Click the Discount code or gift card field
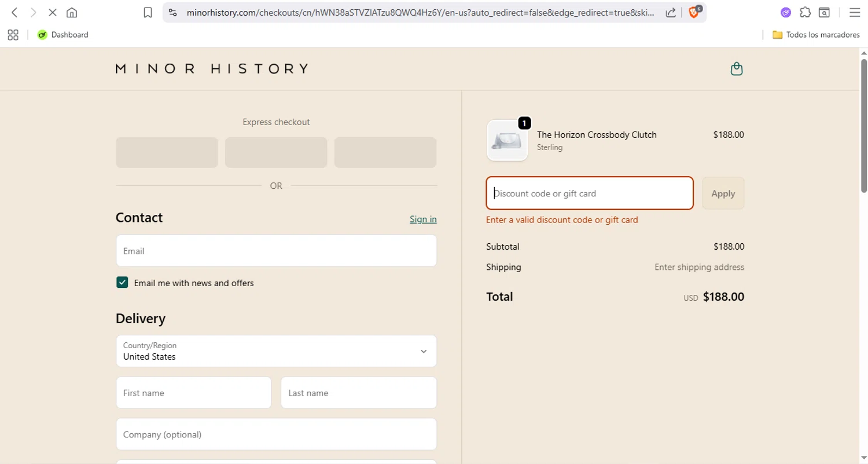The image size is (868, 464). [x=590, y=193]
